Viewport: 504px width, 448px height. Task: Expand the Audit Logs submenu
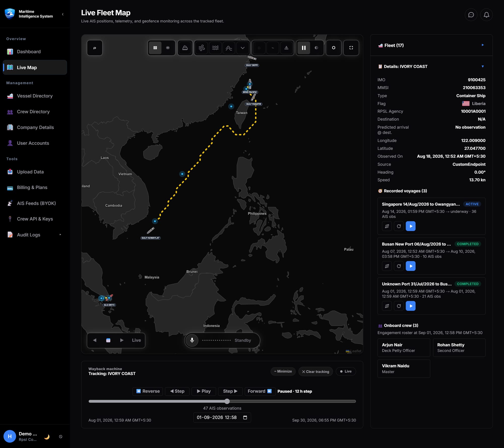click(x=60, y=235)
